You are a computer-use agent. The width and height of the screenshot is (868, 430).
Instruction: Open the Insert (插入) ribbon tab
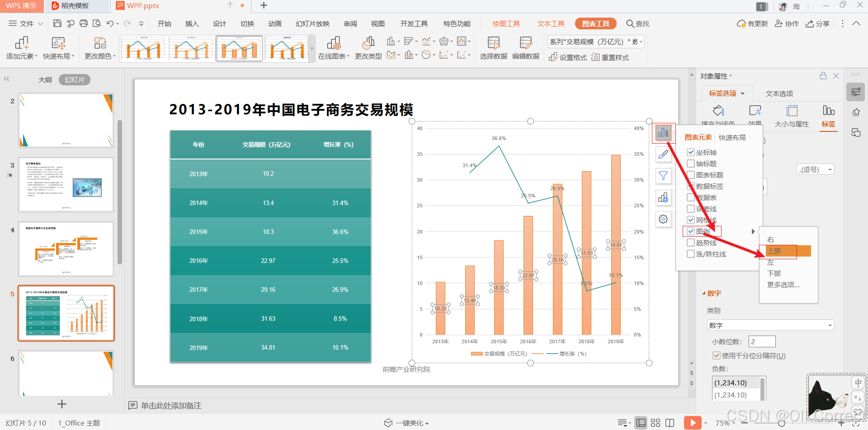(x=192, y=23)
